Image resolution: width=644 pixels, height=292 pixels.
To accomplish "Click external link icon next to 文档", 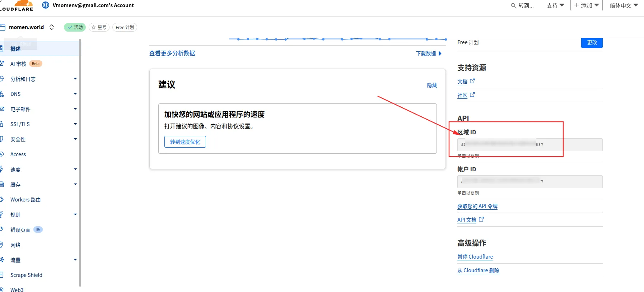I will [472, 81].
